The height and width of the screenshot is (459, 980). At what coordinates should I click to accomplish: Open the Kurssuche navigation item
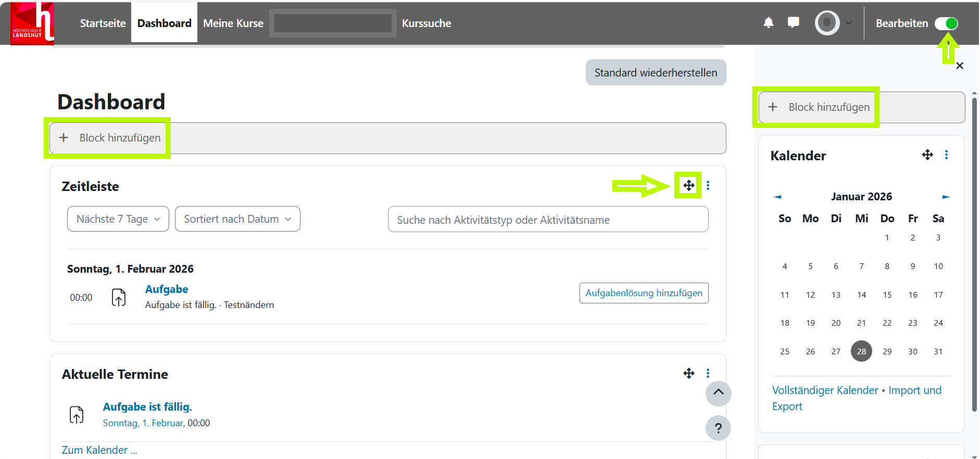[x=426, y=23]
